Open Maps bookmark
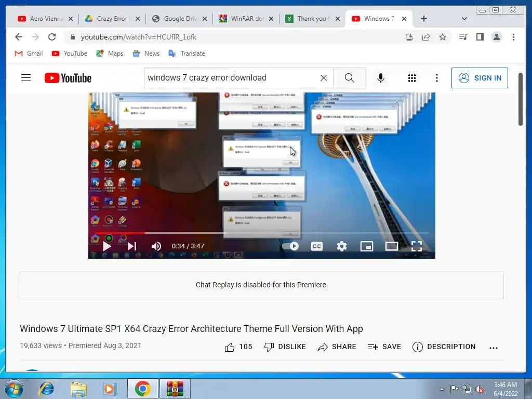 [x=110, y=54]
